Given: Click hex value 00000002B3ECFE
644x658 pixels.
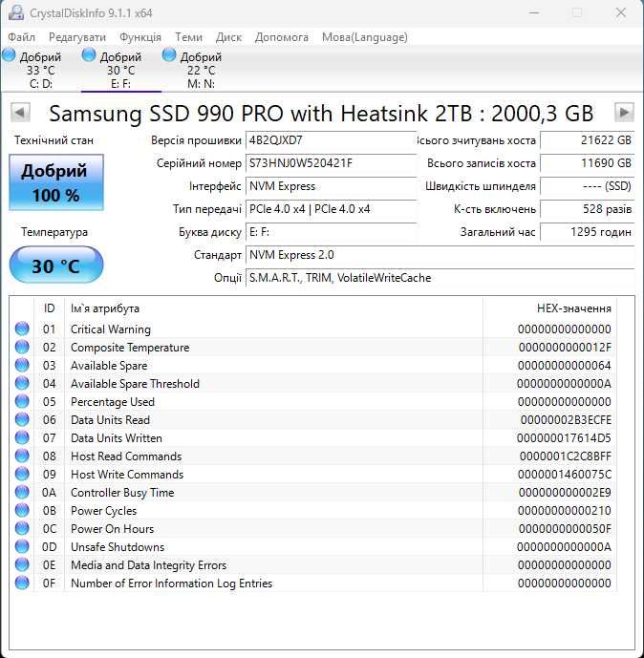Looking at the screenshot, I should click(x=566, y=420).
